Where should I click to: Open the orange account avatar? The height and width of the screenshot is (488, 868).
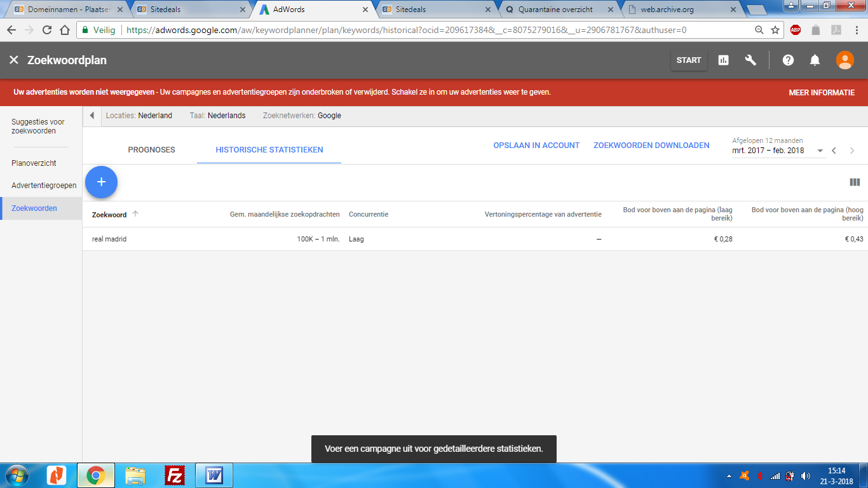coord(844,60)
